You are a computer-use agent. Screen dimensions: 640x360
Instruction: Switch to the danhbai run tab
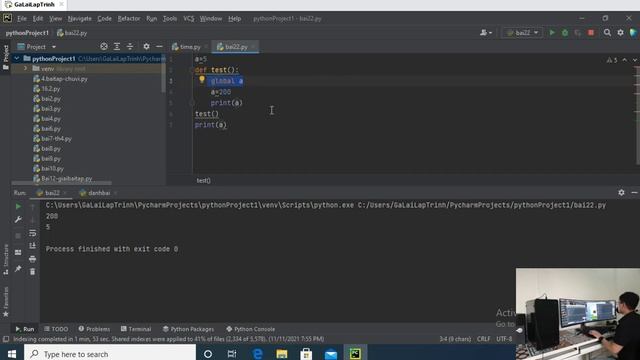point(98,193)
